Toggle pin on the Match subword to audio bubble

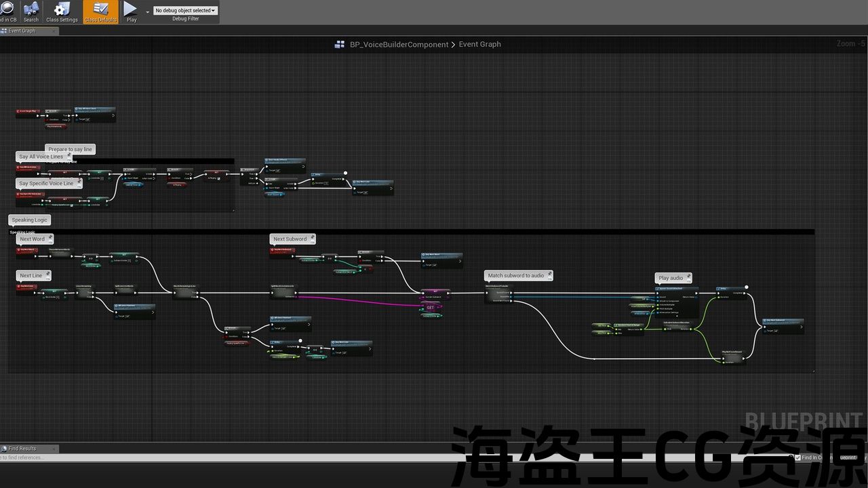pyautogui.click(x=549, y=274)
